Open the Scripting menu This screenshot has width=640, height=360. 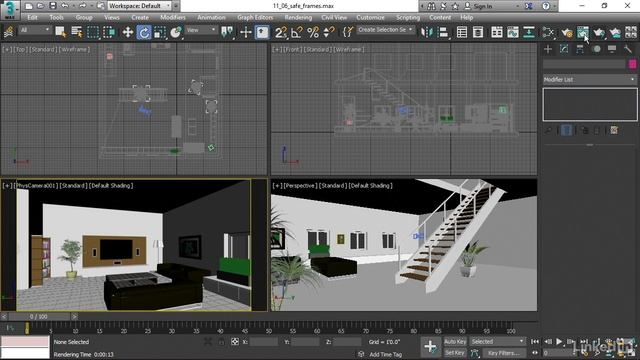pyautogui.click(x=408, y=18)
